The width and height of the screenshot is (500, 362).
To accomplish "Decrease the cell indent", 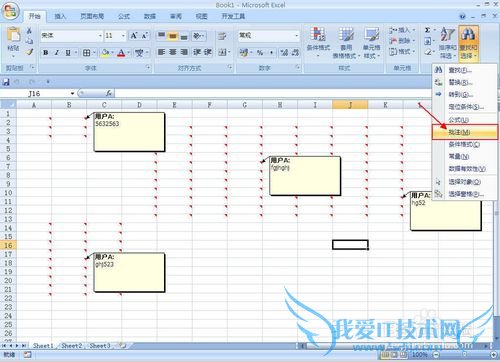I will (197, 52).
